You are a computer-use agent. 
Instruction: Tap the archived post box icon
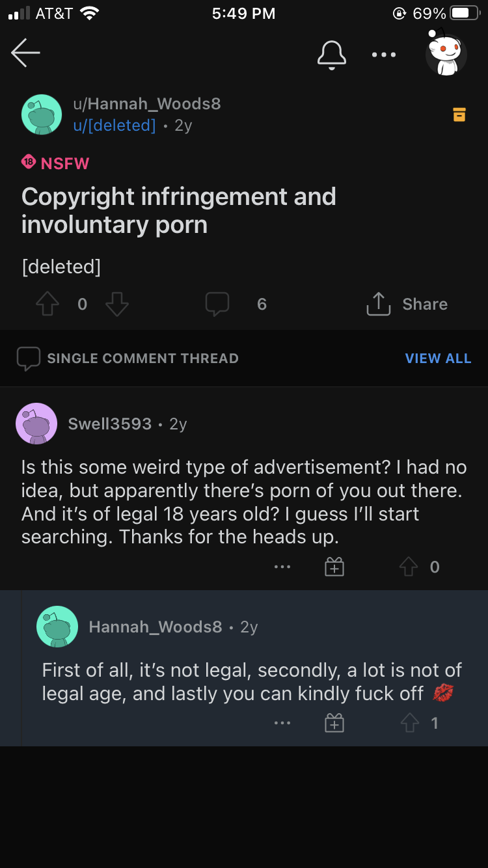pyautogui.click(x=459, y=115)
